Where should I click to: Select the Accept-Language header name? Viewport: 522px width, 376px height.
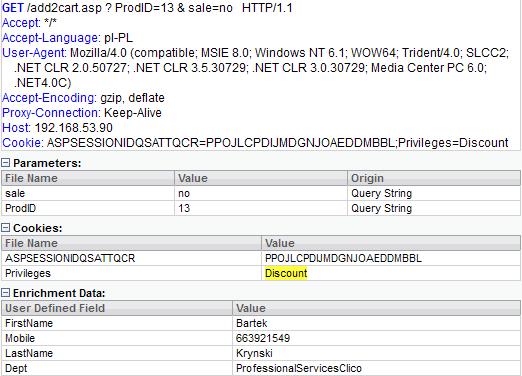click(51, 38)
